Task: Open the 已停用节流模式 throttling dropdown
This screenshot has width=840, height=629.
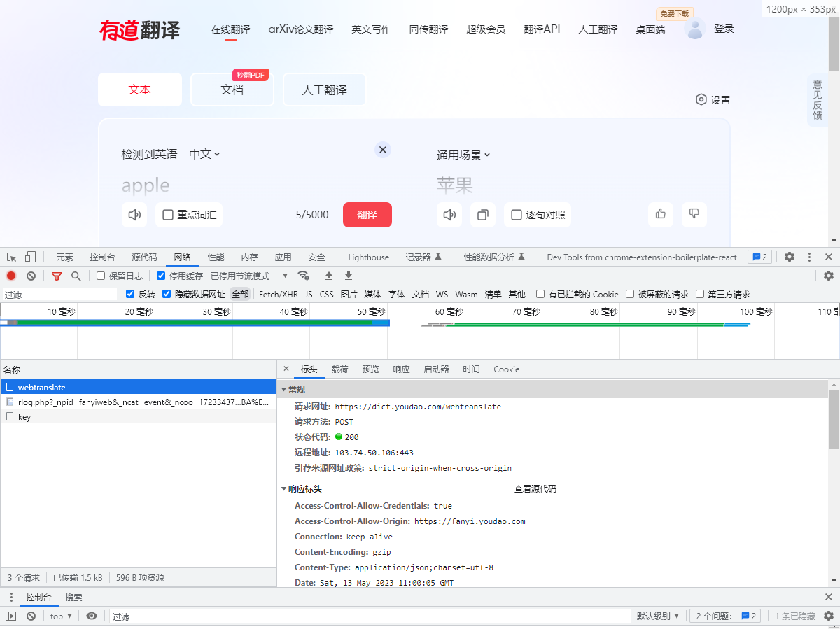Action: pyautogui.click(x=250, y=276)
